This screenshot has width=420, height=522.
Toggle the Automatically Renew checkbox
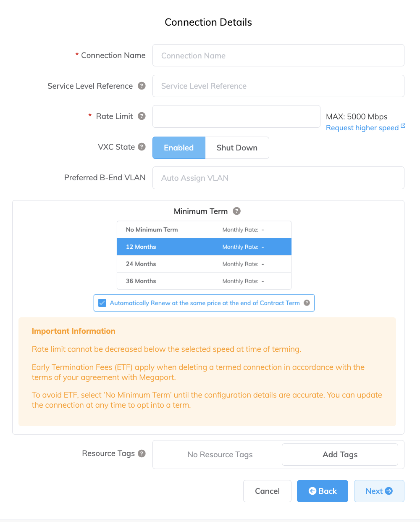point(102,303)
